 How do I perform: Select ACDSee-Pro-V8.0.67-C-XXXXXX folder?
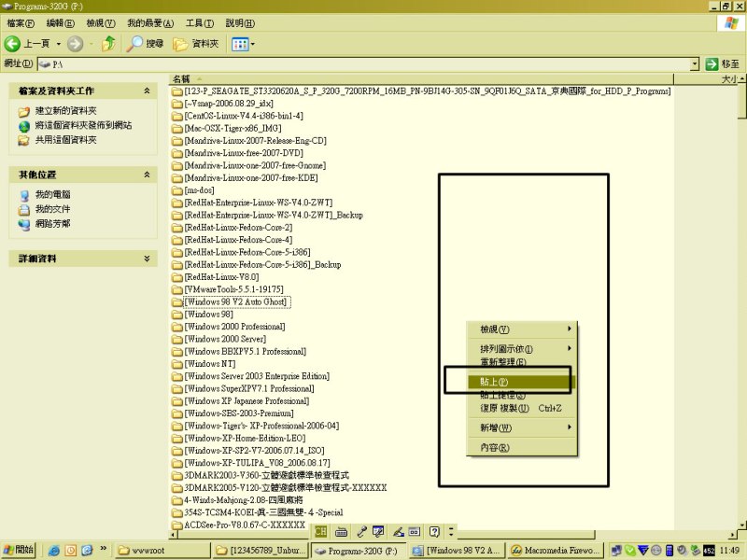(245, 525)
